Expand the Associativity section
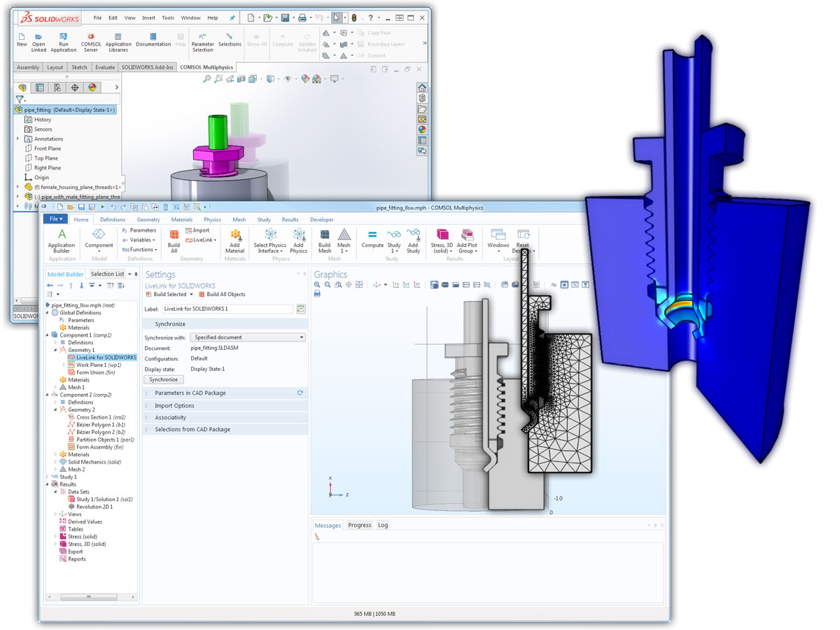The image size is (840, 630). (x=170, y=418)
